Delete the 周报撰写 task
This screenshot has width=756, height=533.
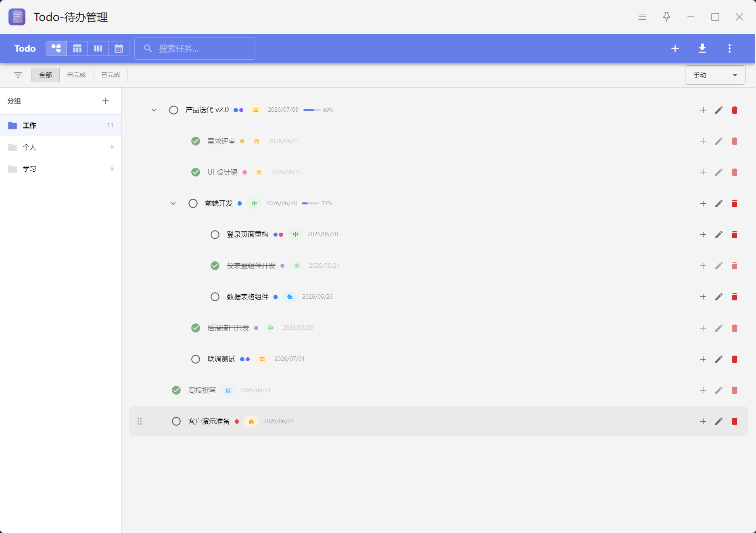click(735, 390)
